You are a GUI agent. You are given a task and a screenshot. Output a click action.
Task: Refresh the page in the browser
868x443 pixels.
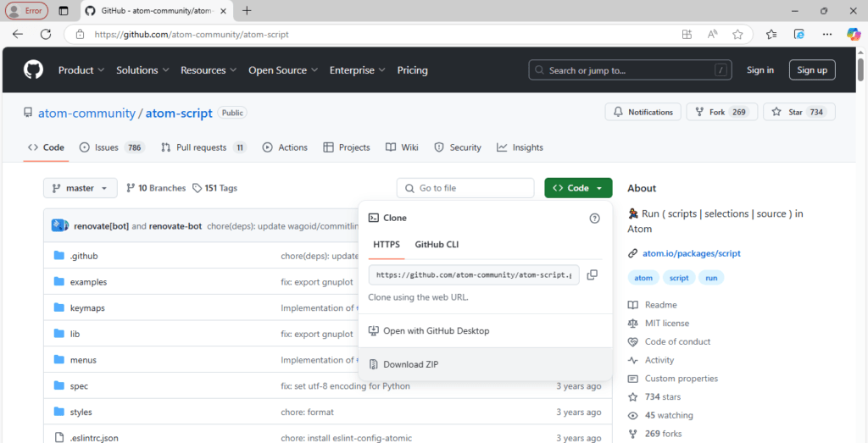(x=46, y=34)
